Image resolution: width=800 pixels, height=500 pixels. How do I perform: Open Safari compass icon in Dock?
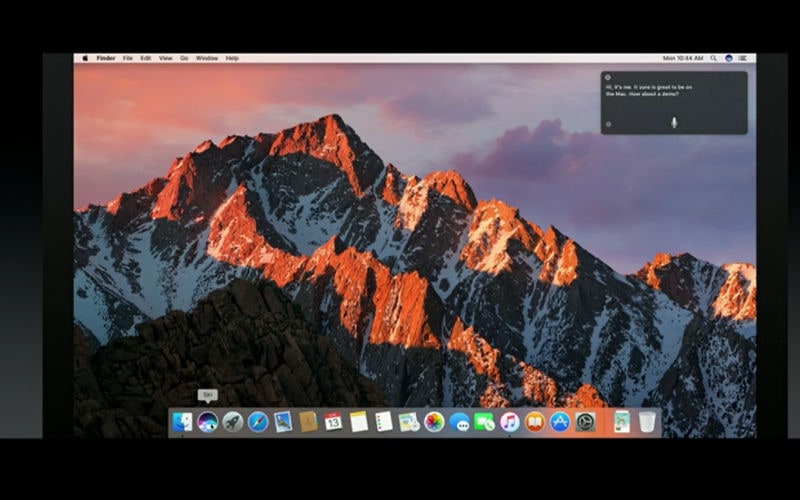258,422
